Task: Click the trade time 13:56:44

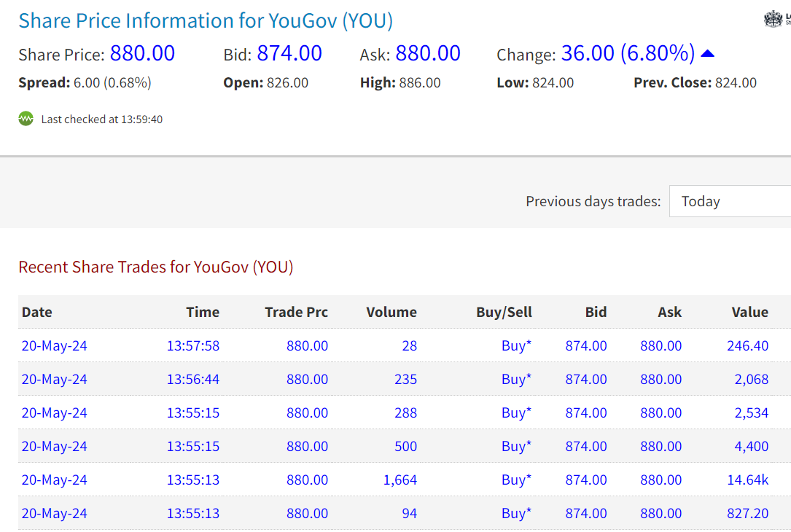Action: click(x=193, y=379)
